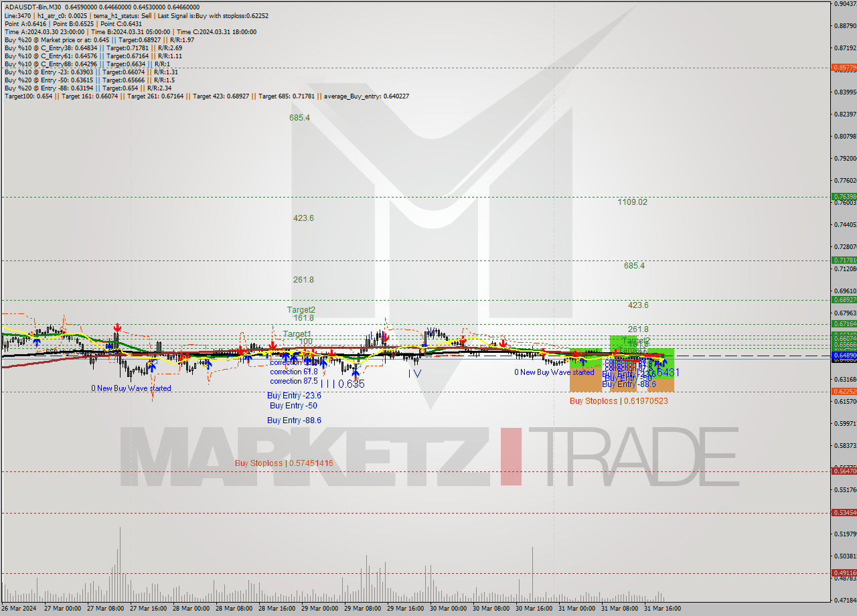Click the 'correction 87.5' label near 28 Mar 16:00
Image resolution: width=857 pixels, height=616 pixels.
294,381
